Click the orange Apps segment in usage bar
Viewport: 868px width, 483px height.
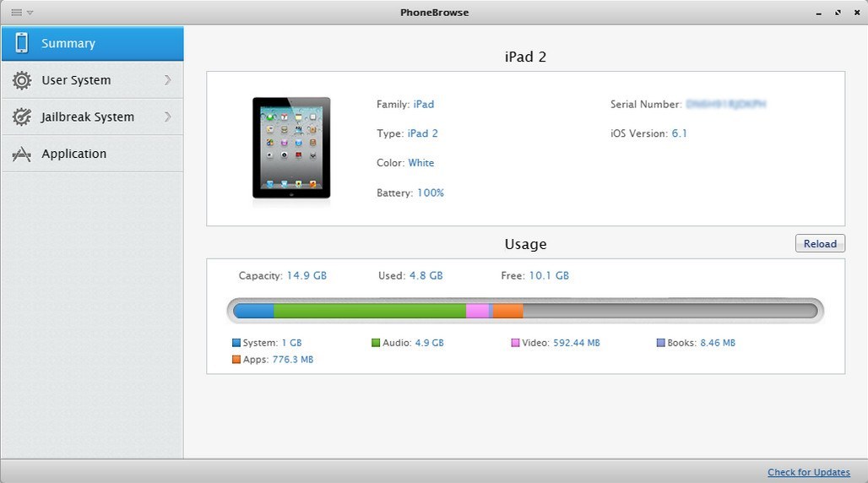point(507,311)
